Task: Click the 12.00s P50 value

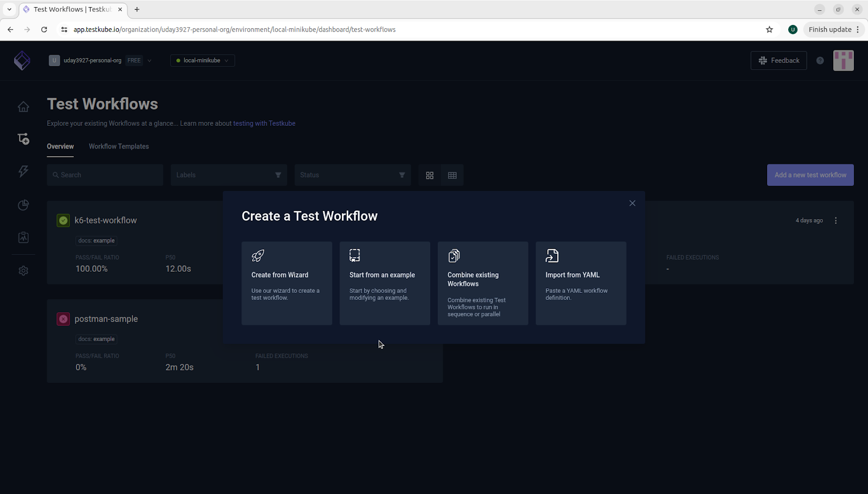Action: point(178,269)
